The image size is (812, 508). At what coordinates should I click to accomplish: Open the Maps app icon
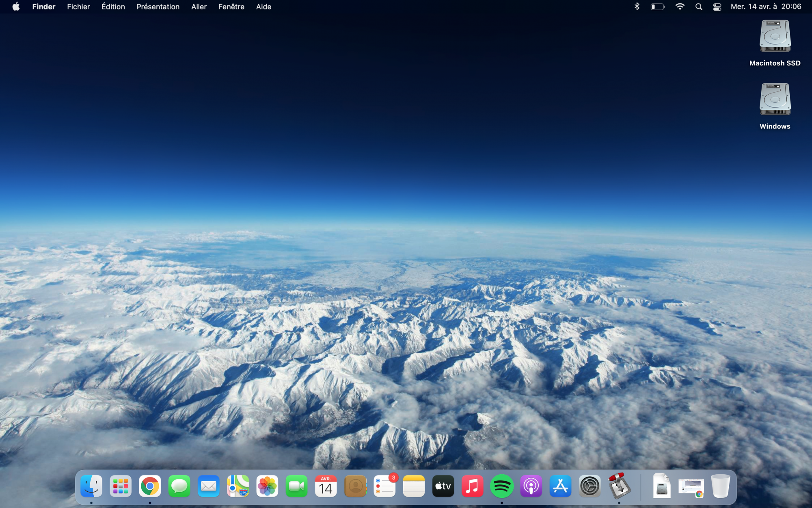[238, 486]
